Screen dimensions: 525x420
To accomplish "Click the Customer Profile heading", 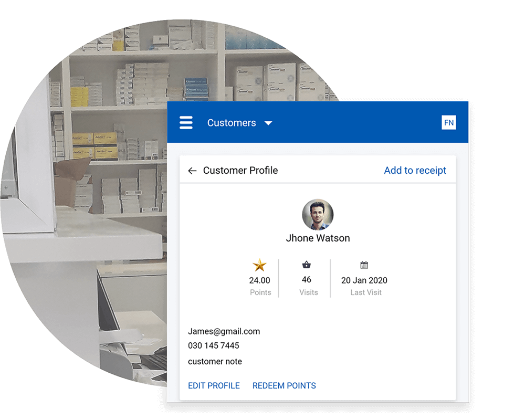I will point(240,171).
